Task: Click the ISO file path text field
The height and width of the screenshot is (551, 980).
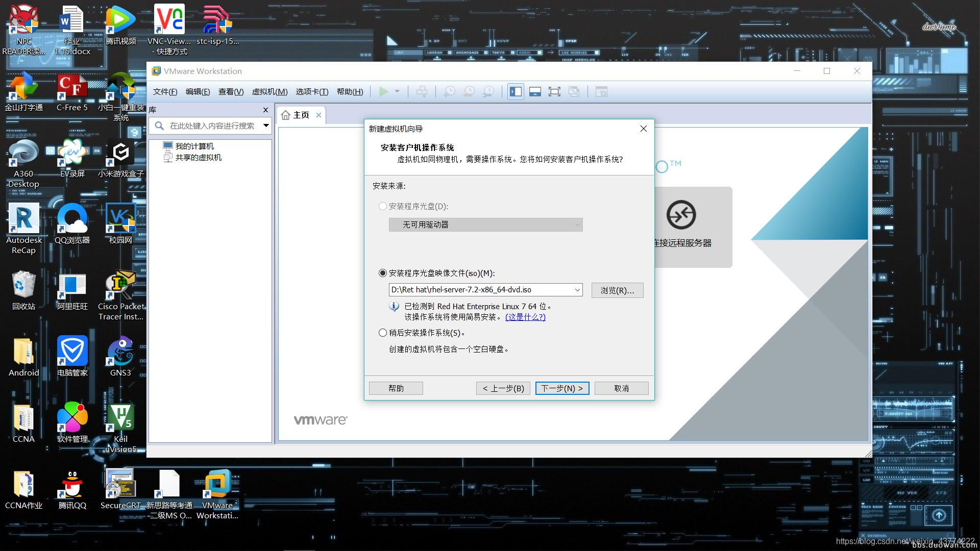Action: tap(480, 290)
